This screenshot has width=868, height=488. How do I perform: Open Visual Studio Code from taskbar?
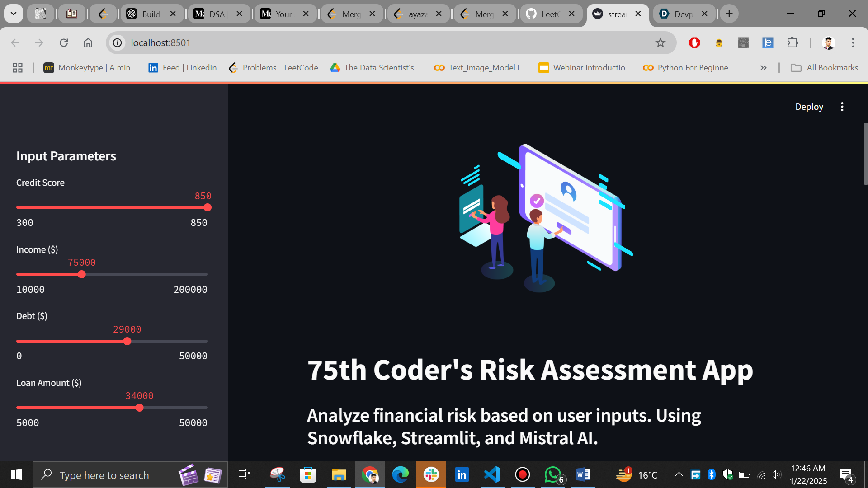[x=492, y=474]
